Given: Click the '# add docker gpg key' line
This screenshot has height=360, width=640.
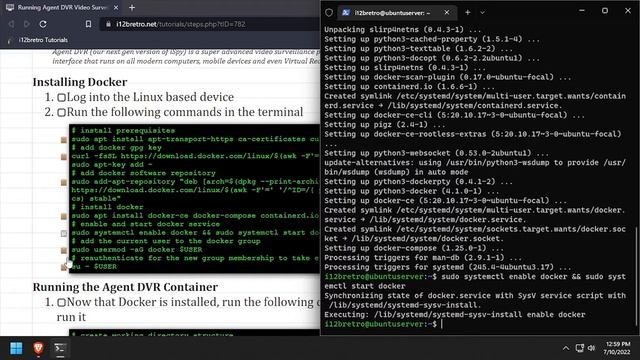Looking at the screenshot, I should [117, 147].
